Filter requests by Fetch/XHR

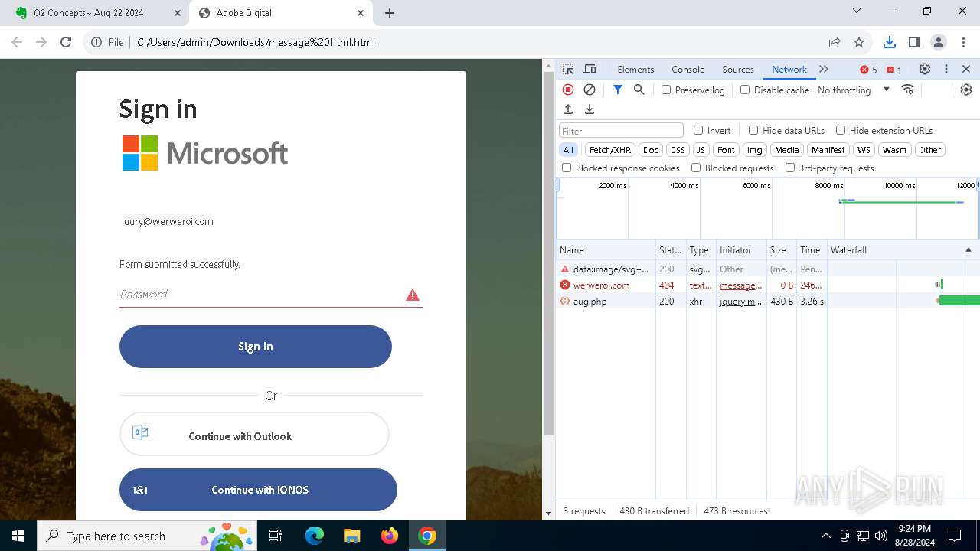(x=610, y=150)
